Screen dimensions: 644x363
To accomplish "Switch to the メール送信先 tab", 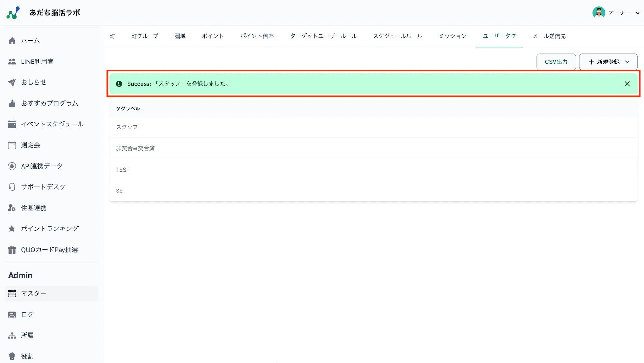I will [x=549, y=36].
